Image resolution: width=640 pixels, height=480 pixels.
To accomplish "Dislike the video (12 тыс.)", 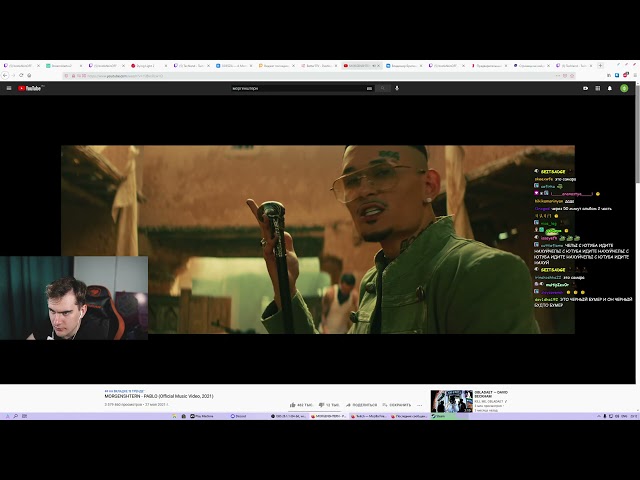I will pyautogui.click(x=329, y=405).
